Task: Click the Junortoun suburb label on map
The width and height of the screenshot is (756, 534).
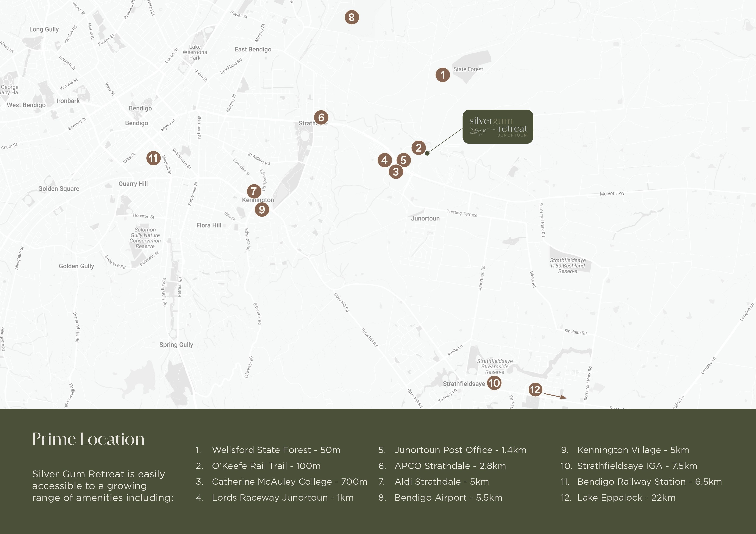Action: point(425,219)
